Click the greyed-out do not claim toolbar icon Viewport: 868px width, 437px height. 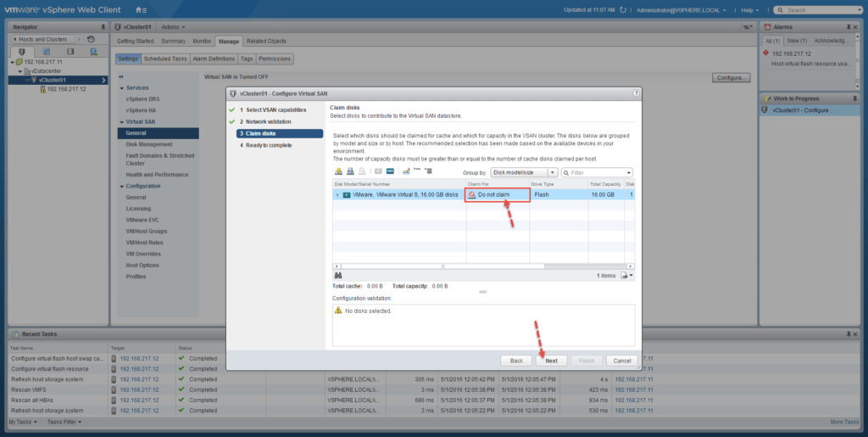pyautogui.click(x=362, y=171)
